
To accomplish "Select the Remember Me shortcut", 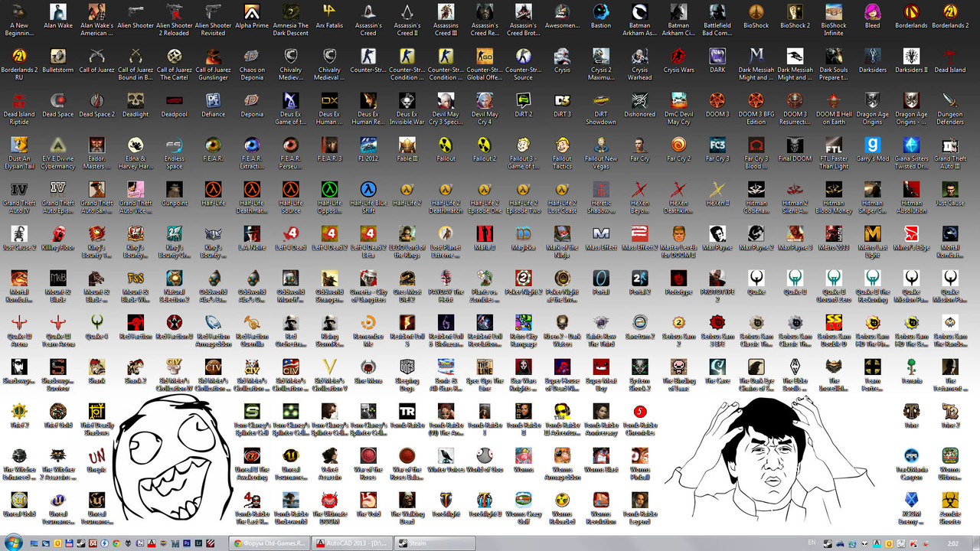I will coord(368,331).
